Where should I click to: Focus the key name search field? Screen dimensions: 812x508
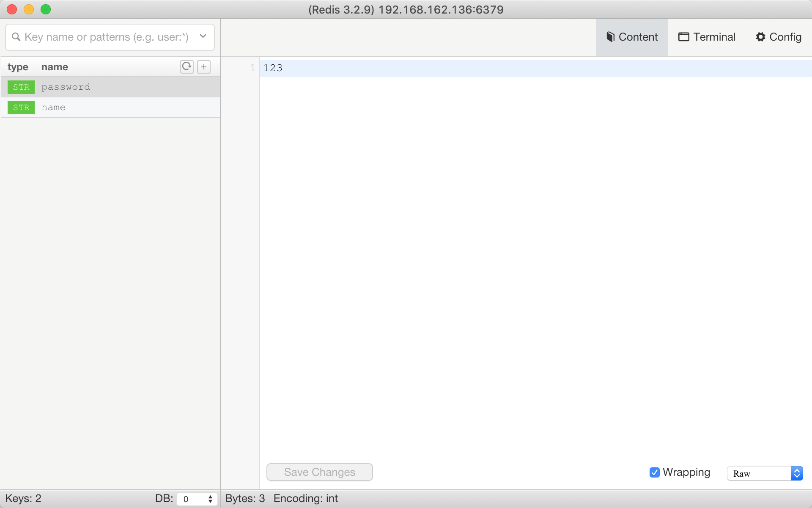(x=106, y=37)
